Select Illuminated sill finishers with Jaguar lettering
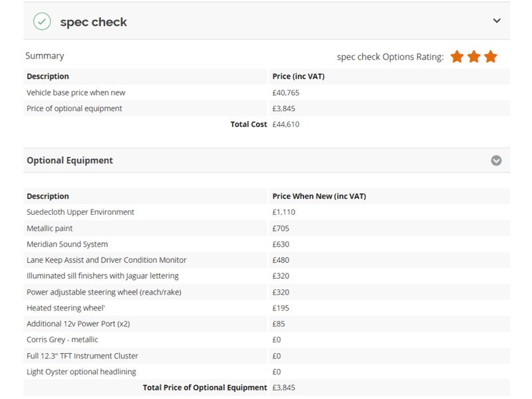The width and height of the screenshot is (532, 399). tap(267, 276)
